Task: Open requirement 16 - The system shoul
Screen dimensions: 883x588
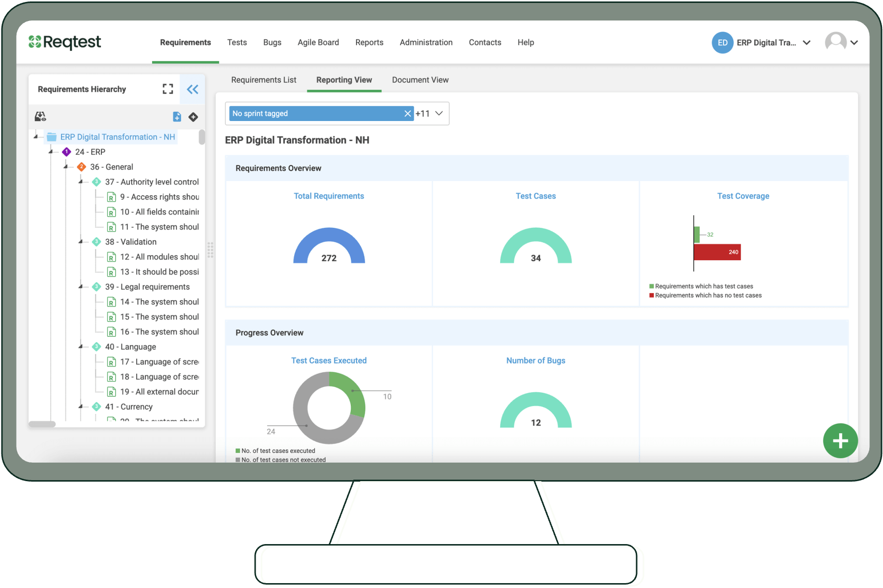Action: 160,332
